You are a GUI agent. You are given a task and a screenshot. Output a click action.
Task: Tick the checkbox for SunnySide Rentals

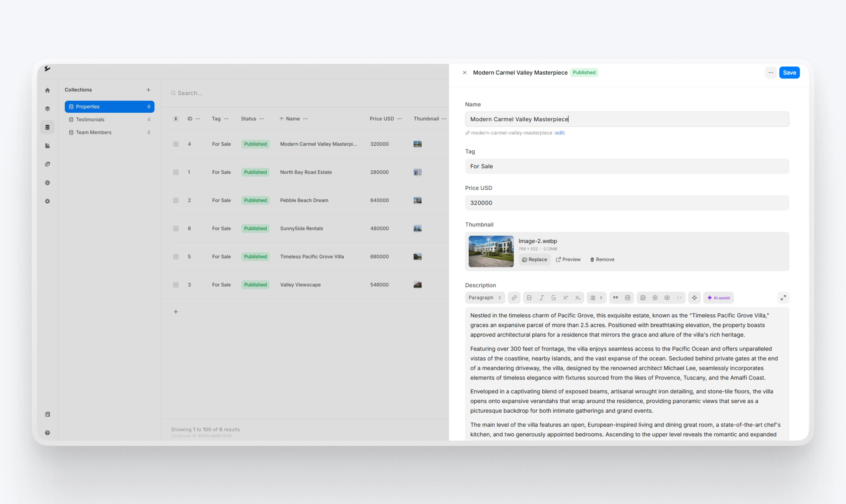(176, 228)
